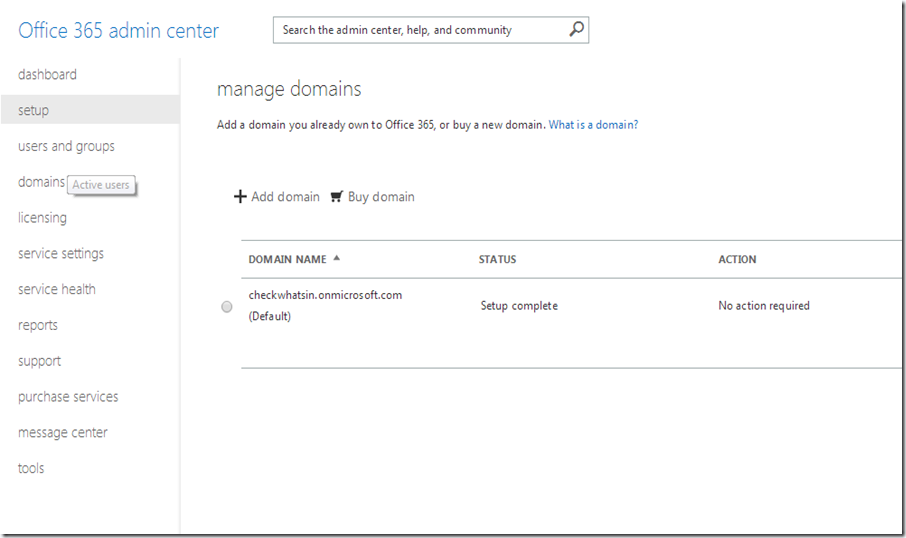The height and width of the screenshot is (538, 906).
Task: Click the ACTION column header
Action: pos(737,259)
